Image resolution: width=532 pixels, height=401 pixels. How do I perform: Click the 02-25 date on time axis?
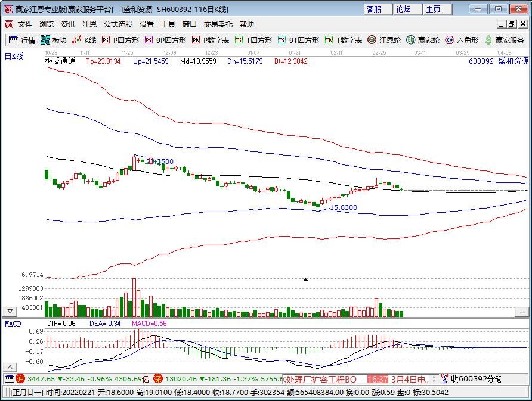tap(379, 53)
